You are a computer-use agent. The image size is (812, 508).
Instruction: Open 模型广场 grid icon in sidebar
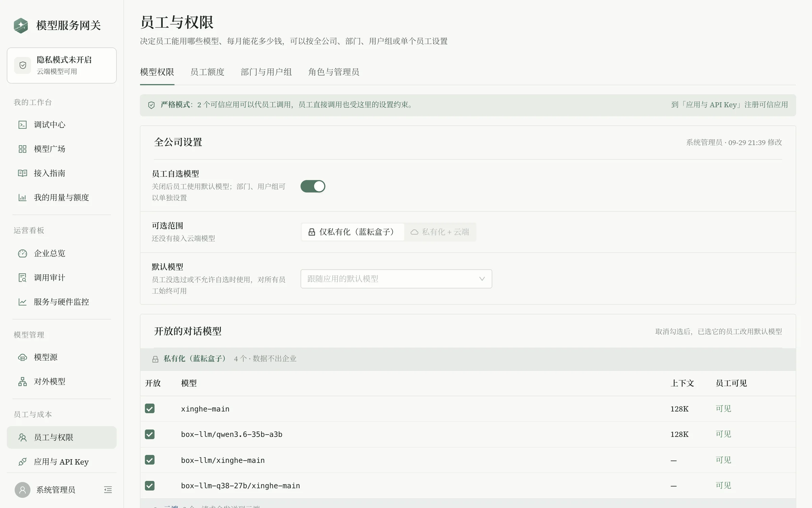[x=22, y=149]
